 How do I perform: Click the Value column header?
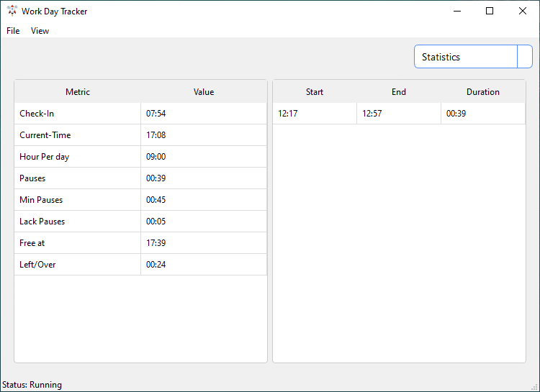204,92
